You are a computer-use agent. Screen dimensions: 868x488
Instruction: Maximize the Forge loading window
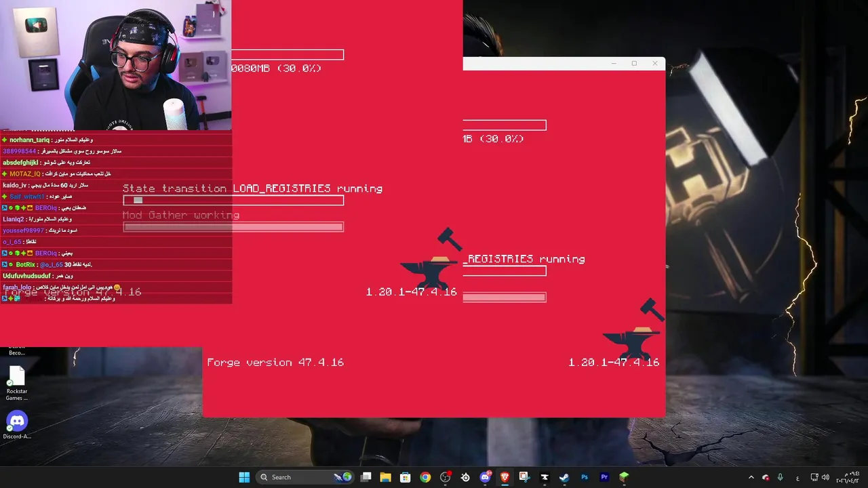(x=634, y=64)
